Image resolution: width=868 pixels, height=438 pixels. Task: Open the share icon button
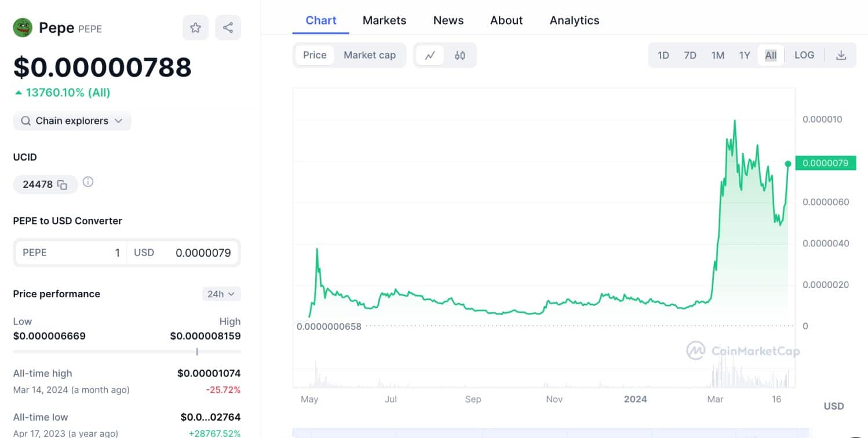coord(228,27)
